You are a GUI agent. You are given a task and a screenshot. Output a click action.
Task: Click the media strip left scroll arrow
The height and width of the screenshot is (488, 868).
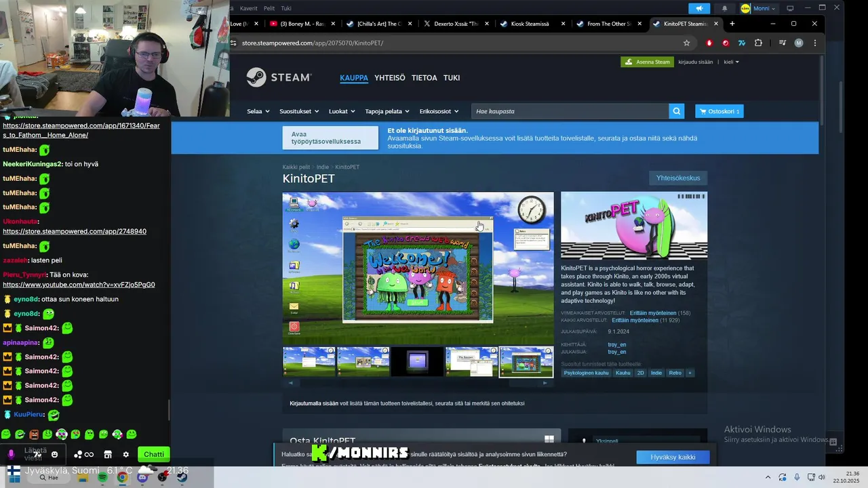[291, 383]
